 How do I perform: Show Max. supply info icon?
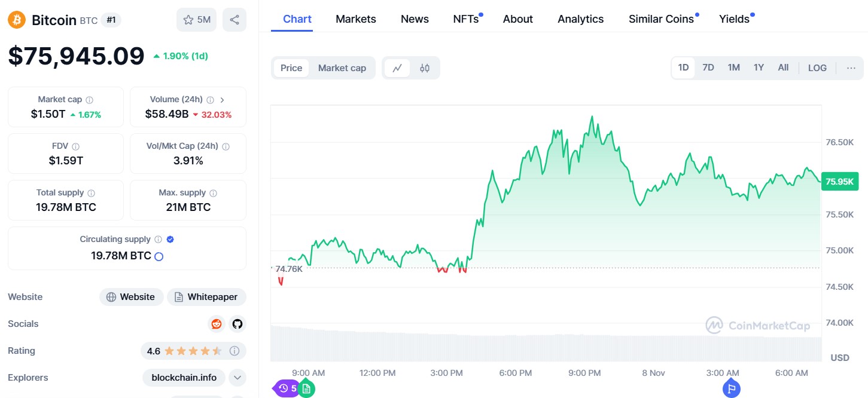(x=214, y=193)
